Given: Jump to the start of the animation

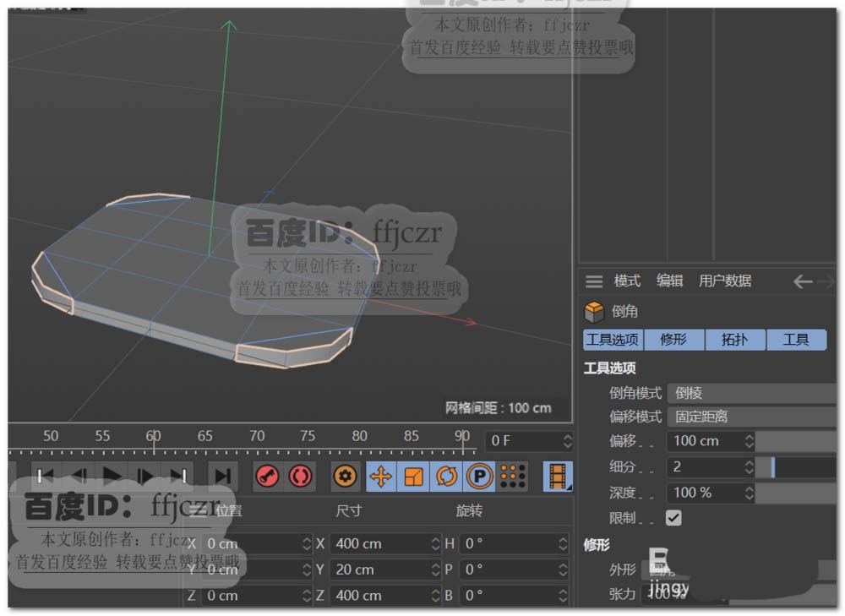Looking at the screenshot, I should point(45,476).
